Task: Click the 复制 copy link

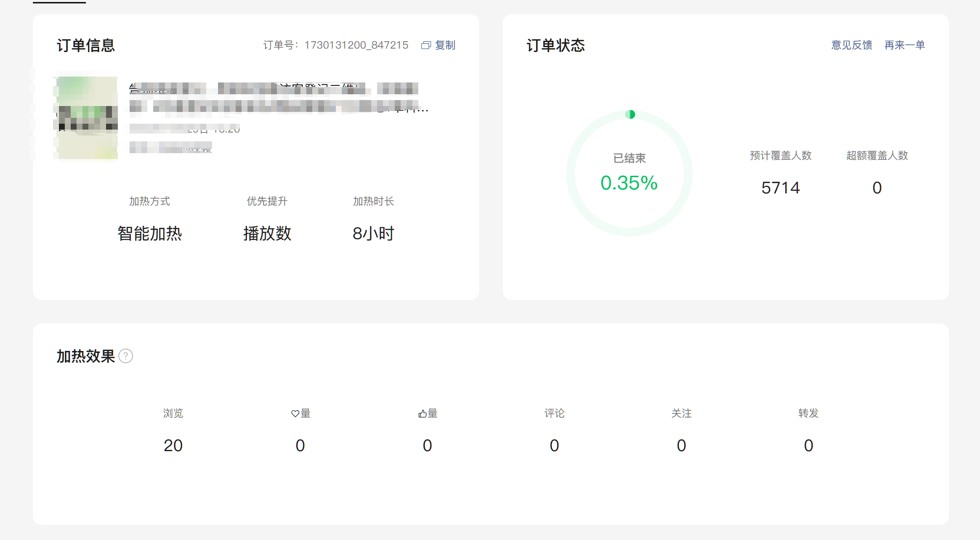Action: (445, 45)
